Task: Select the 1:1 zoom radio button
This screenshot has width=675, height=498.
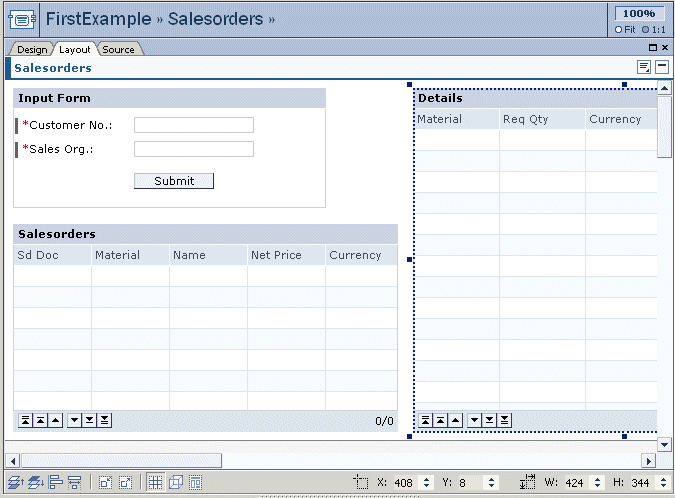Action: tap(645, 30)
